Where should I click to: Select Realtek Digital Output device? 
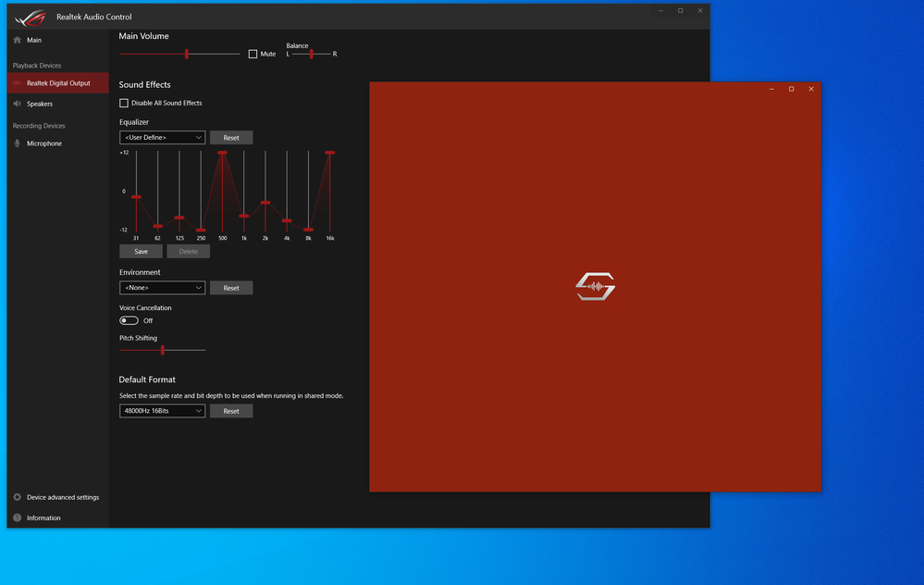tap(57, 83)
